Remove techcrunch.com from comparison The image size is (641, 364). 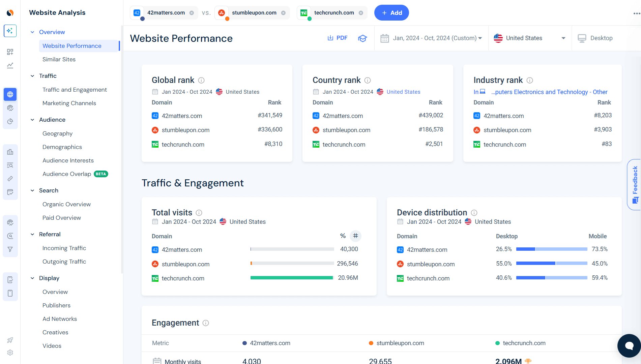click(361, 13)
